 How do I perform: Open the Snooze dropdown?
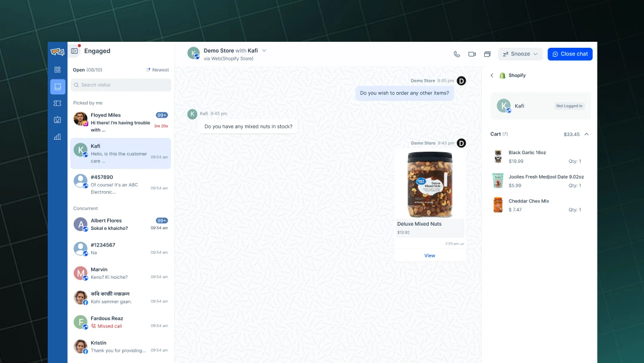tap(520, 54)
